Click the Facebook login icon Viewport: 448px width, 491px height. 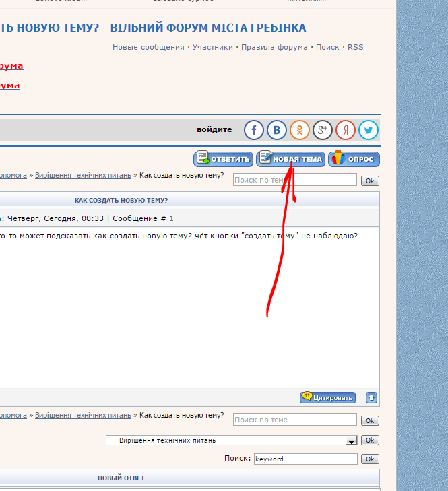tap(254, 130)
